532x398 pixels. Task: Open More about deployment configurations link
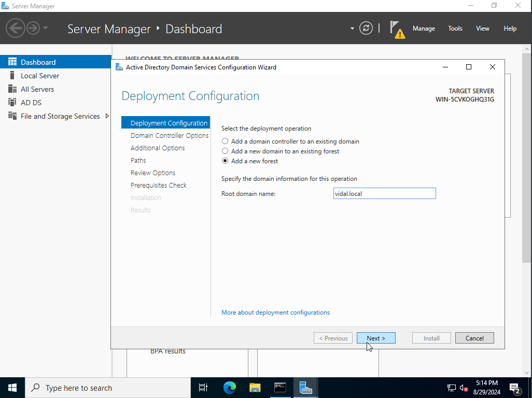[x=275, y=312]
